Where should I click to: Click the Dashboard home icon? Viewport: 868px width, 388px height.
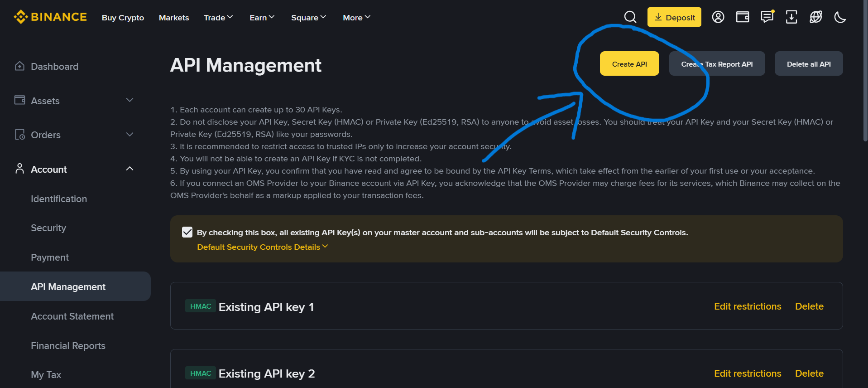19,66
